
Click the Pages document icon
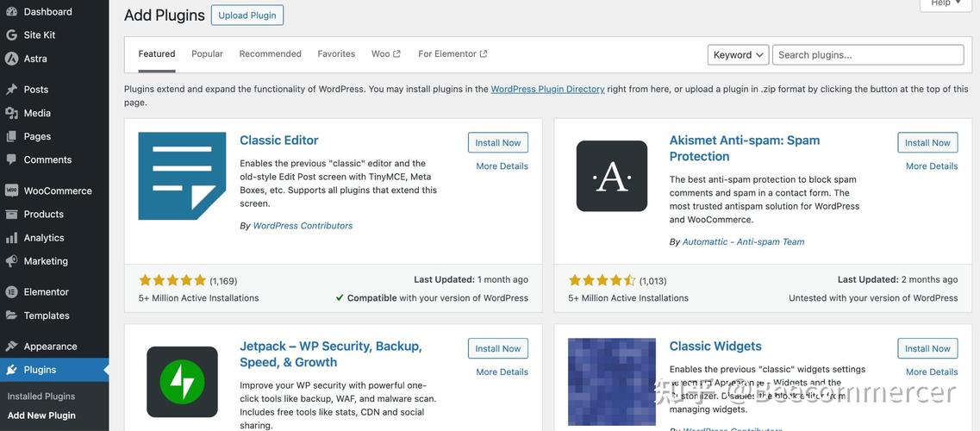pyautogui.click(x=11, y=136)
